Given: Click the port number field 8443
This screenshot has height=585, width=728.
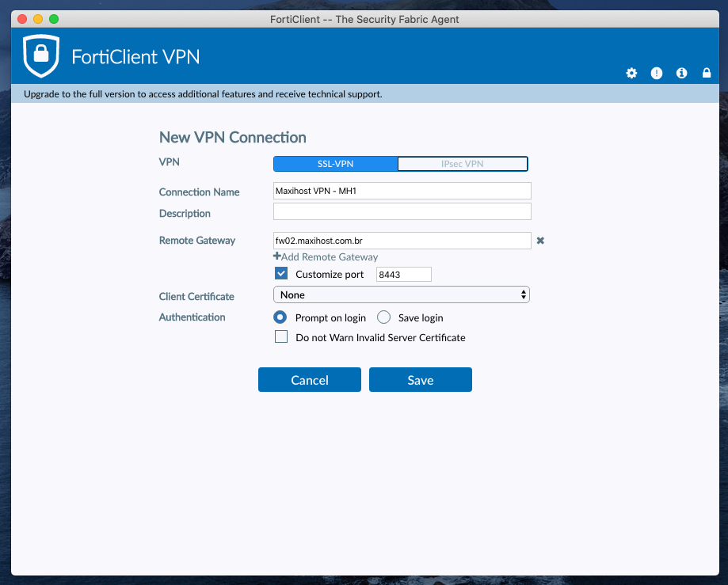Looking at the screenshot, I should pos(403,274).
